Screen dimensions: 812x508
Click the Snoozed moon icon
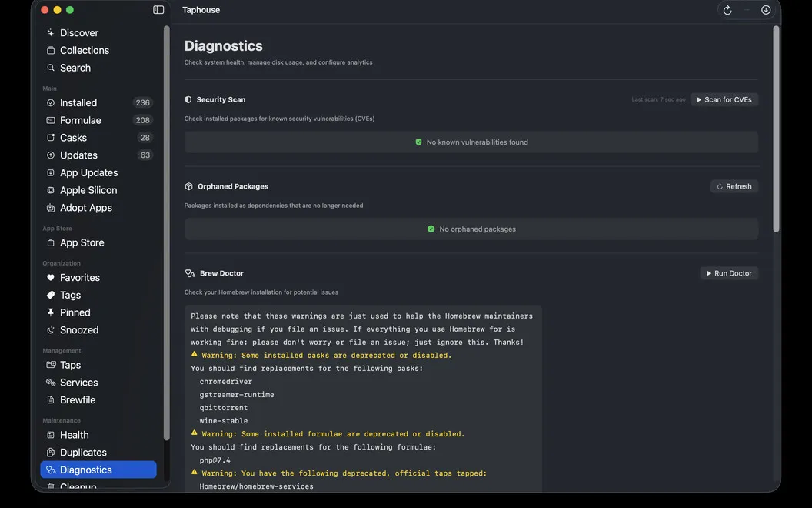51,330
